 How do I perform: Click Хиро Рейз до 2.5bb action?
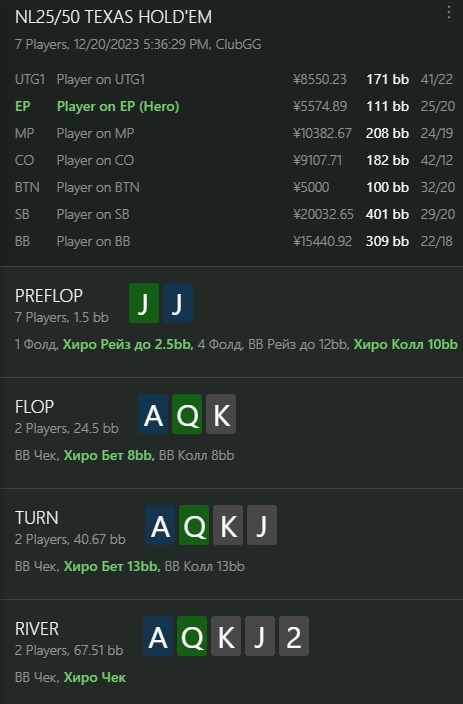[x=128, y=344]
